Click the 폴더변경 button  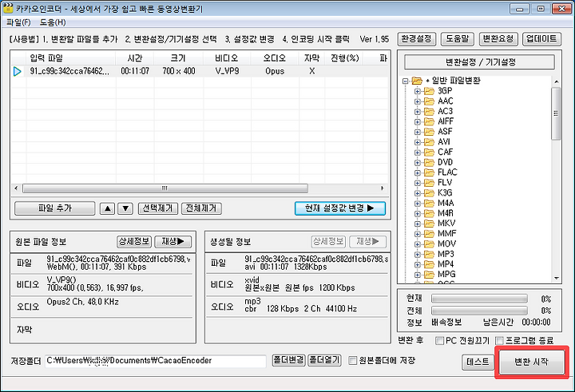tap(288, 360)
